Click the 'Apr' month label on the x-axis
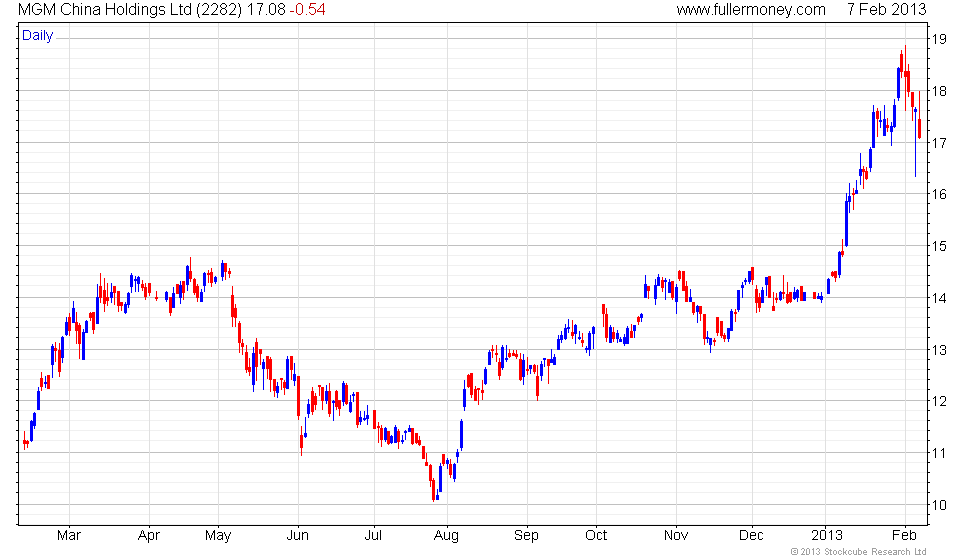 tap(149, 536)
